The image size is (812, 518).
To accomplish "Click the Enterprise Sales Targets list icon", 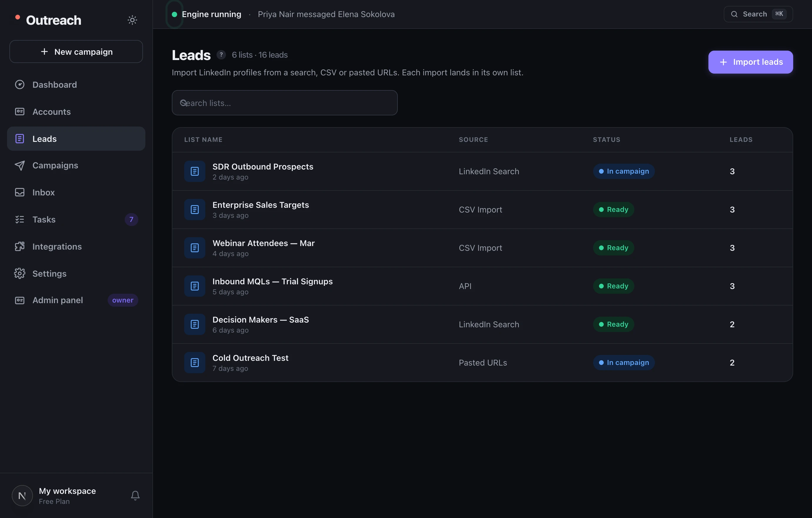I will point(194,210).
